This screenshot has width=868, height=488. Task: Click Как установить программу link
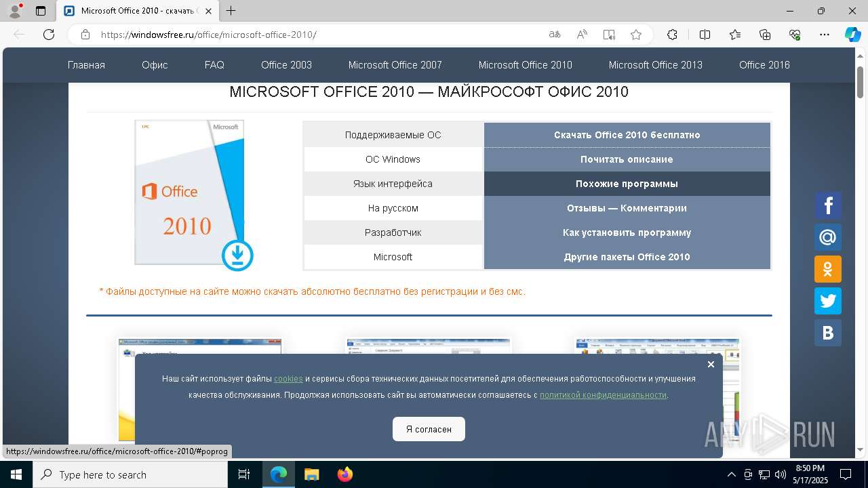tap(627, 232)
